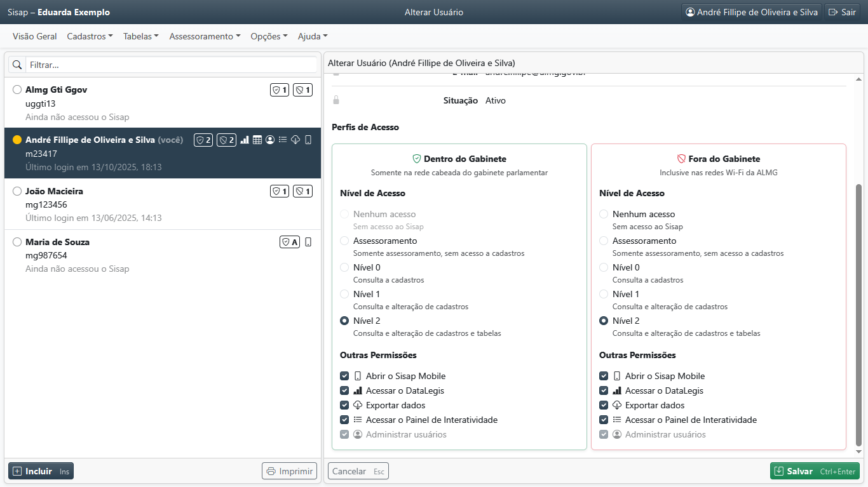868x487 pixels.
Task: Uncheck Exportar dados under Dentro do Gabinete
Action: (344, 405)
